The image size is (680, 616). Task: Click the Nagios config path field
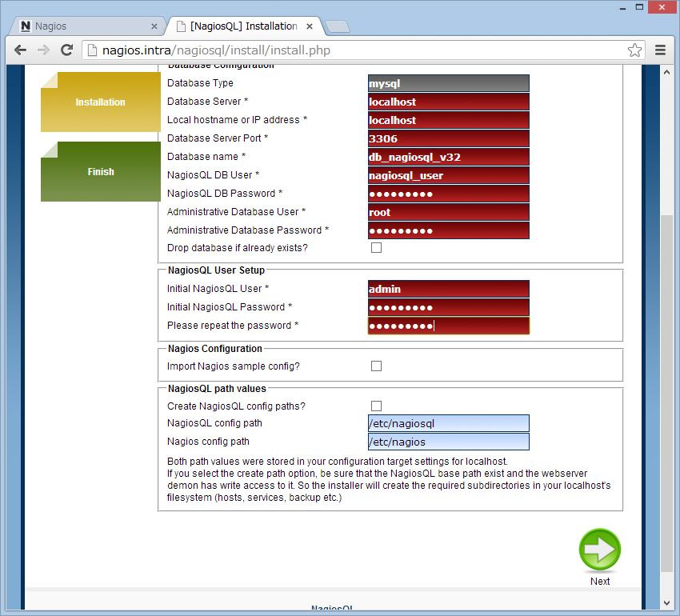pyautogui.click(x=449, y=442)
